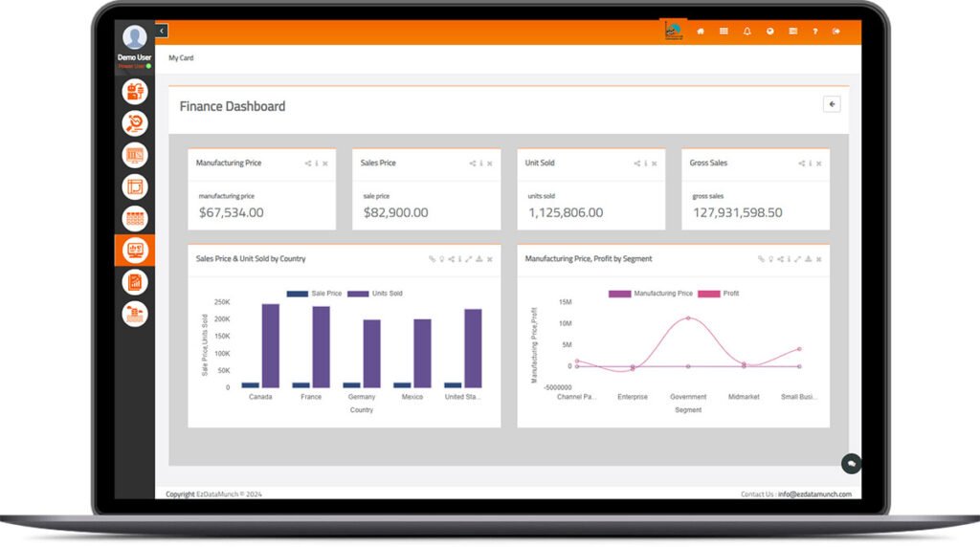Image resolution: width=980 pixels, height=547 pixels.
Task: Close the Unit Sold card
Action: [x=655, y=164]
